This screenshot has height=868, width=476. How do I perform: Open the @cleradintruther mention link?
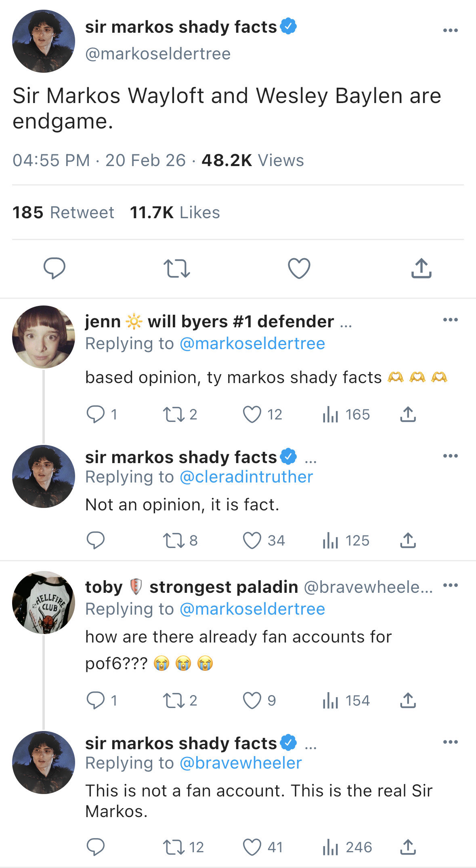coord(246,477)
